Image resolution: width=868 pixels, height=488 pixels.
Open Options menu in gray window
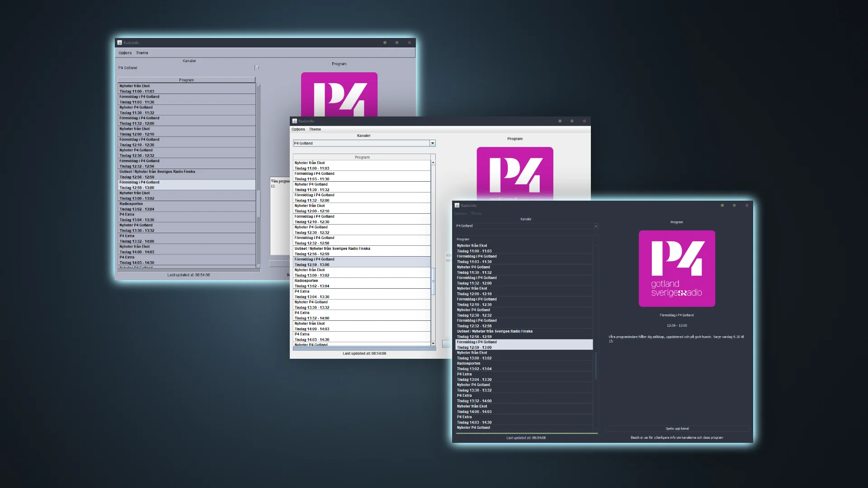125,53
